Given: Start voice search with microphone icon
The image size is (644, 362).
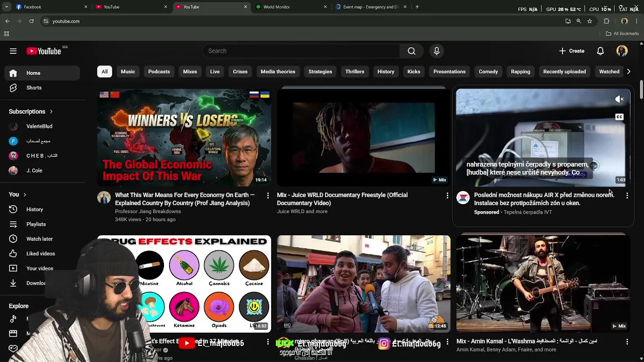Looking at the screenshot, I should pos(437,51).
